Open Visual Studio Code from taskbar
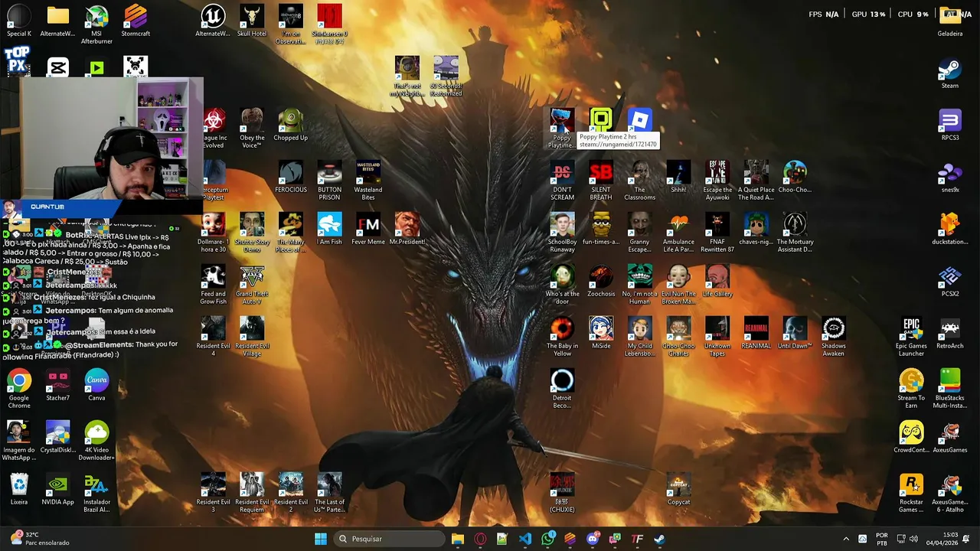 [525, 539]
